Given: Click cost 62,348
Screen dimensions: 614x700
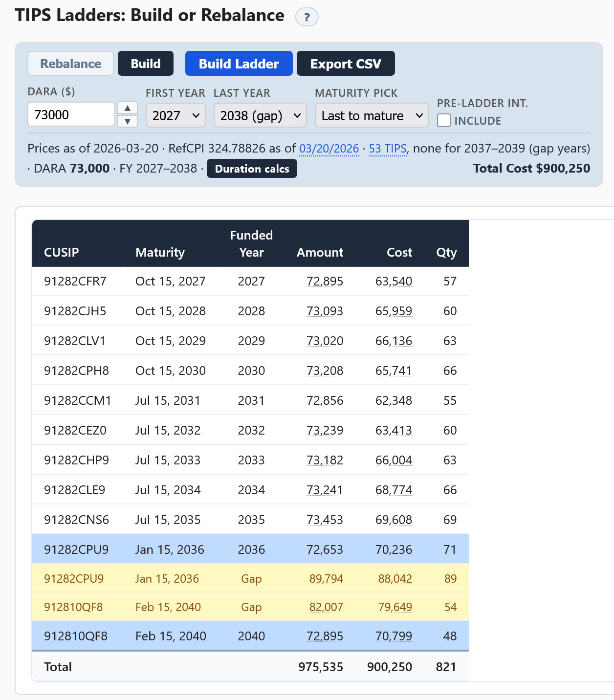Looking at the screenshot, I should click(394, 400).
